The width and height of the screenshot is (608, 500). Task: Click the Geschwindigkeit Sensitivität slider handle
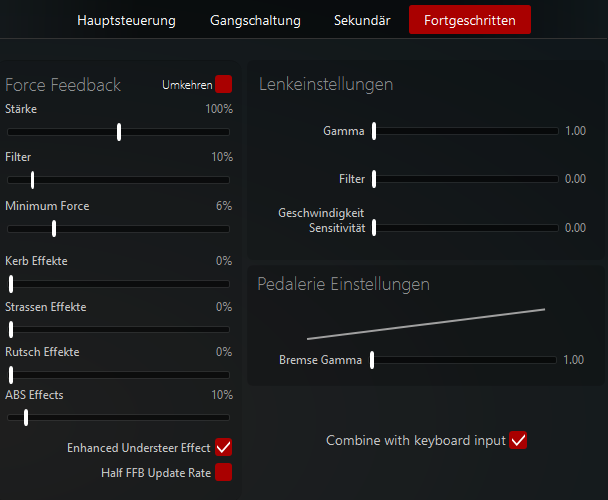374,227
